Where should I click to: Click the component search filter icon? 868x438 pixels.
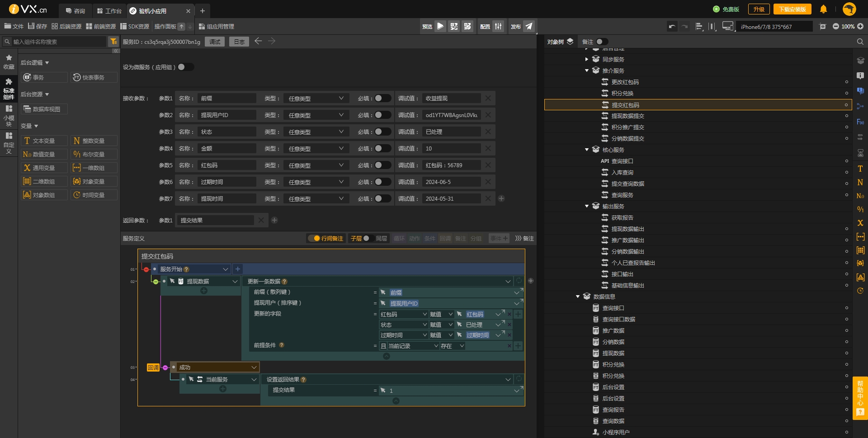coord(113,42)
